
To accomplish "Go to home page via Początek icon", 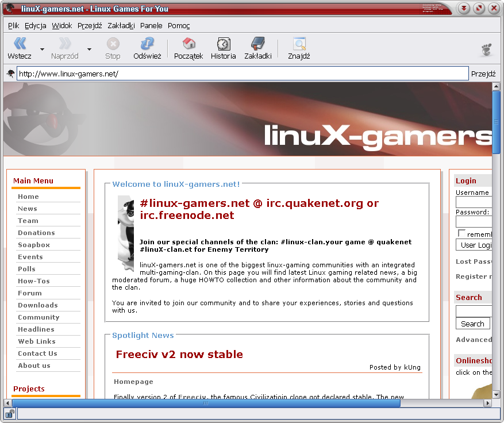I will (x=188, y=43).
